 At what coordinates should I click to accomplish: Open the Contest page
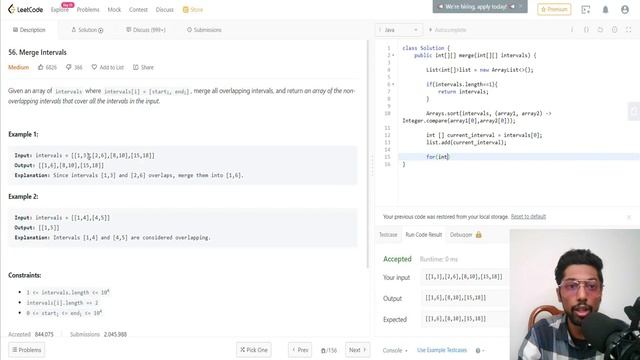[x=138, y=9]
